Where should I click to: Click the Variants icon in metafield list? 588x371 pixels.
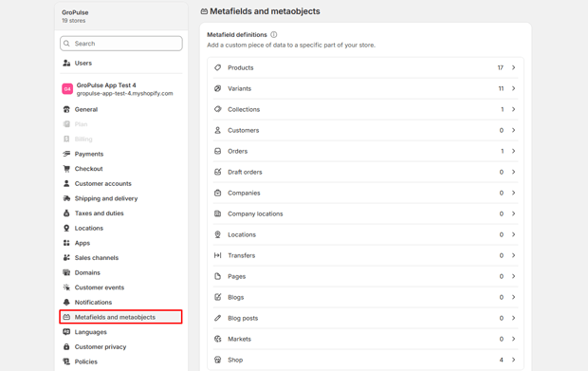click(217, 88)
